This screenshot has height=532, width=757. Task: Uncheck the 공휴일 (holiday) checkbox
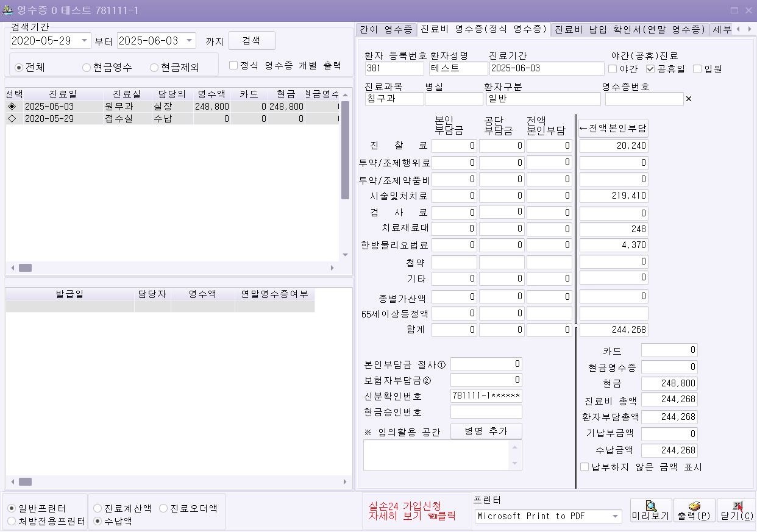coord(650,69)
